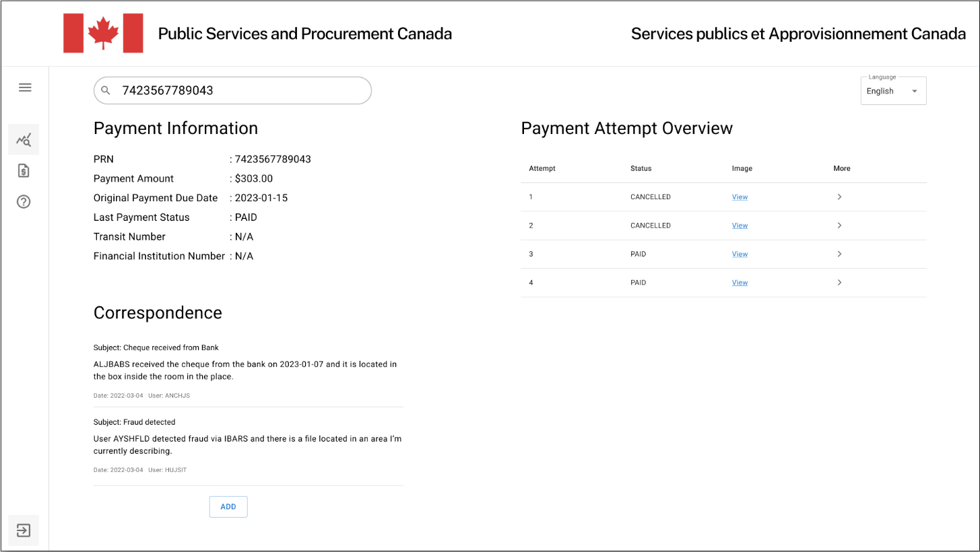Viewport: 980px width, 552px height.
Task: Click the Payment Attempt Overview heading
Action: (x=626, y=129)
